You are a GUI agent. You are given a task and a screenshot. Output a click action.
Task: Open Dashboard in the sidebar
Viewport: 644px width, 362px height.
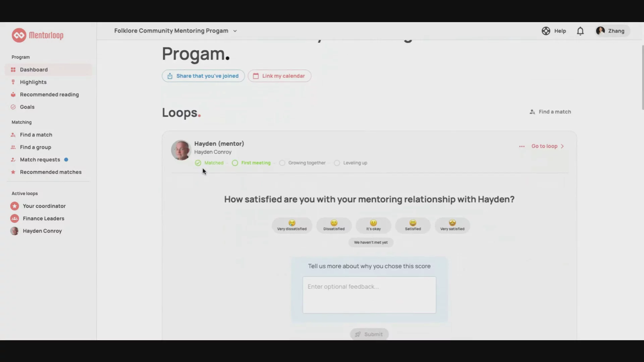pos(48,70)
